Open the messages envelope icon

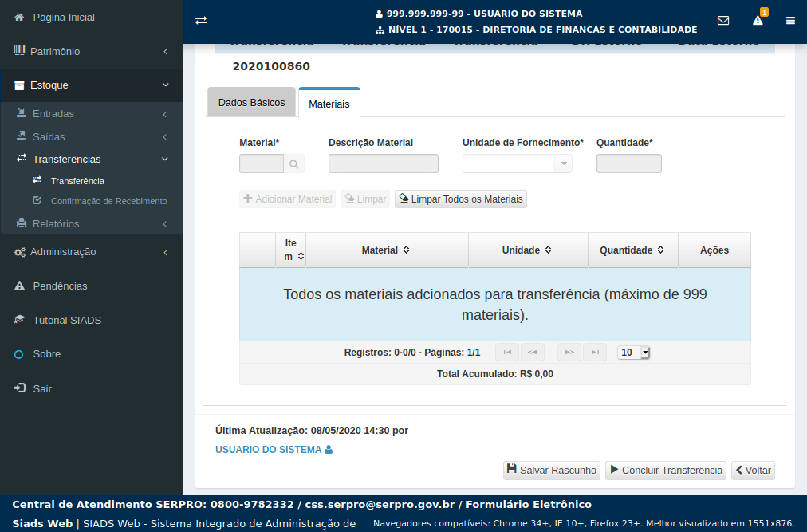coord(723,21)
